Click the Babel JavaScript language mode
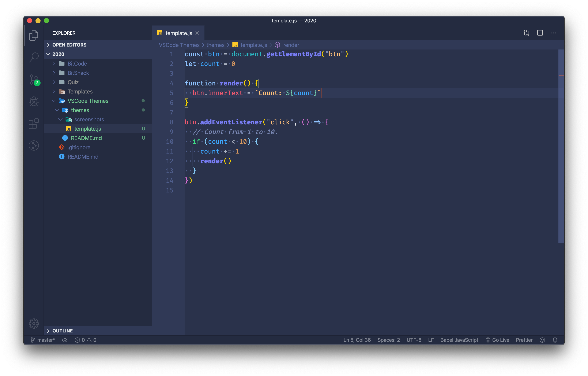Screen dimensions: 588x376 [459, 340]
